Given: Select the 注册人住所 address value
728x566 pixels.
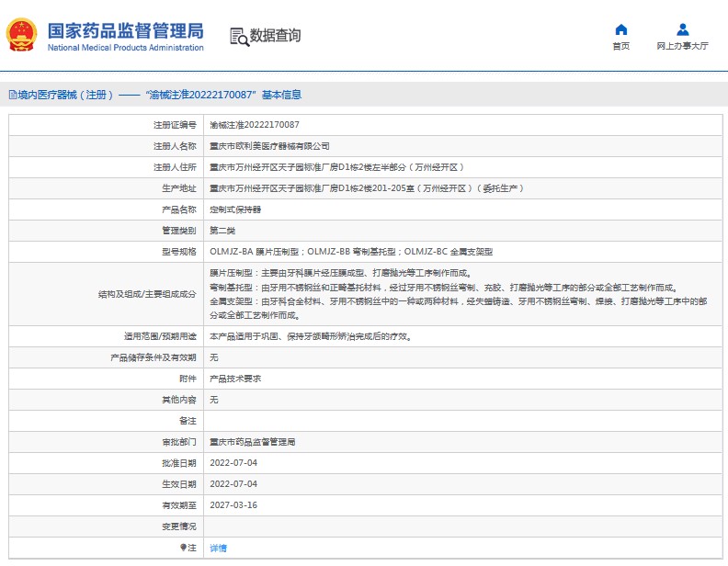Looking at the screenshot, I should tap(336, 167).
